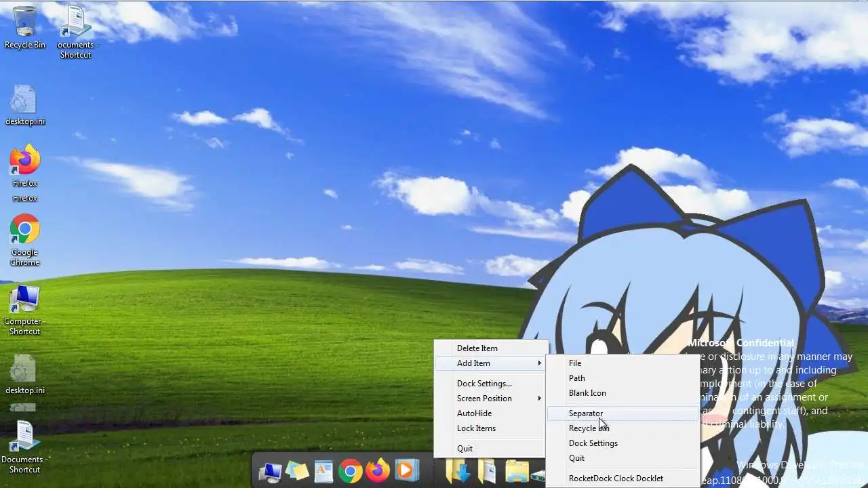Open the Documents folder in the dock

[x=487, y=471]
